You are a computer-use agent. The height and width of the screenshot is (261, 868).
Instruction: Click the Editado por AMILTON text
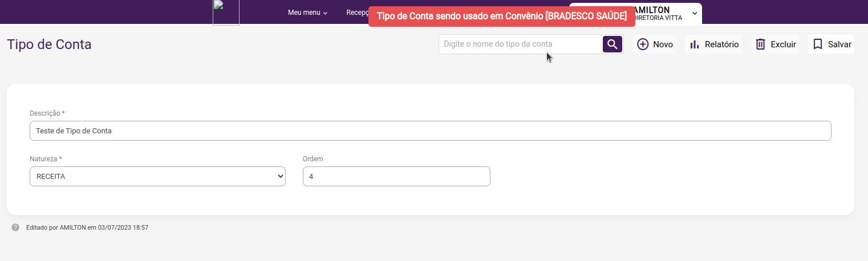click(87, 227)
